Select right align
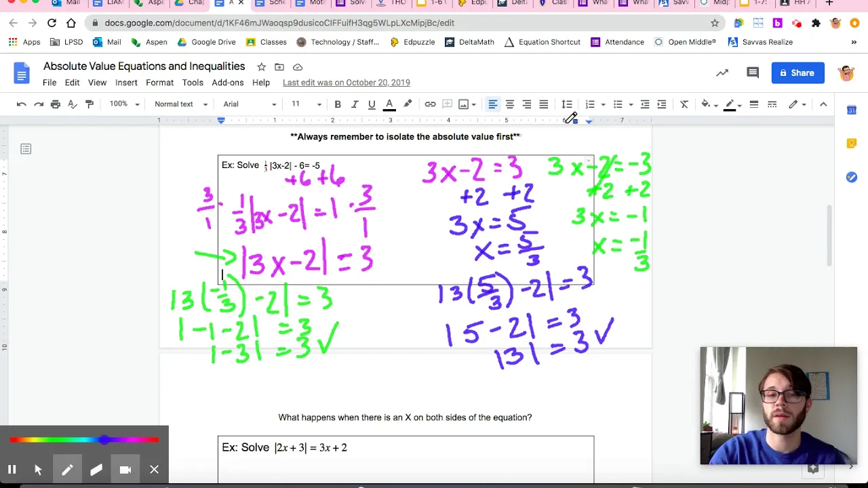The width and height of the screenshot is (868, 488). click(x=527, y=104)
